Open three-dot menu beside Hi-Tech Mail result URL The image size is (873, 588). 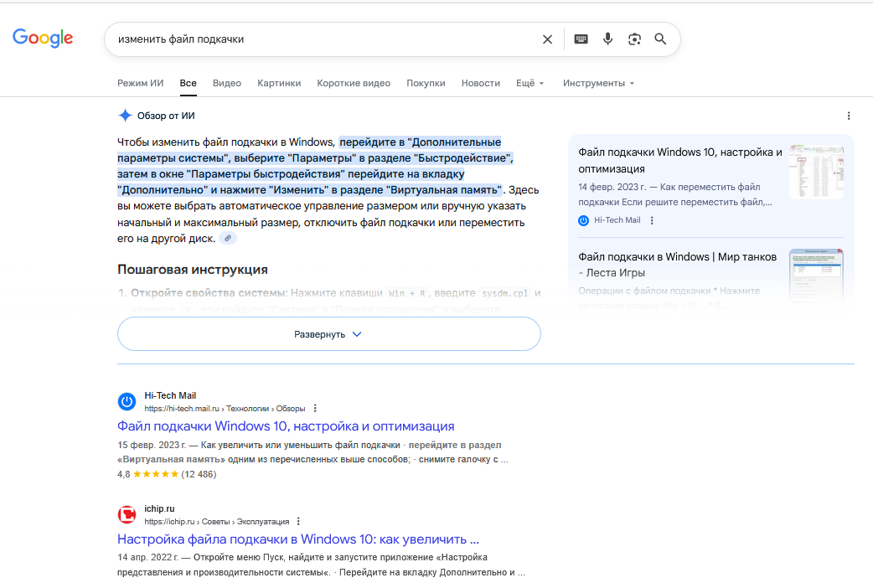click(x=315, y=409)
